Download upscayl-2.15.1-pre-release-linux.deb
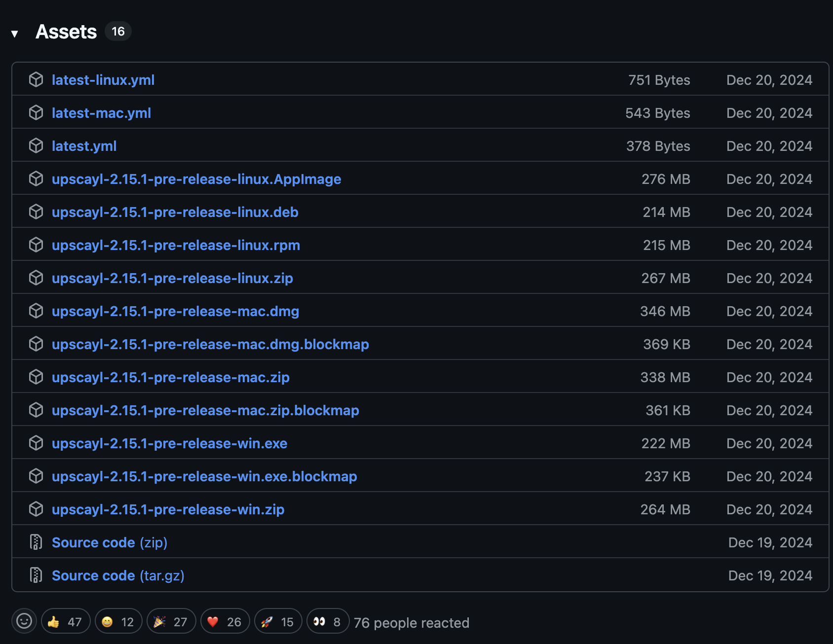The height and width of the screenshot is (644, 833). pyautogui.click(x=175, y=212)
